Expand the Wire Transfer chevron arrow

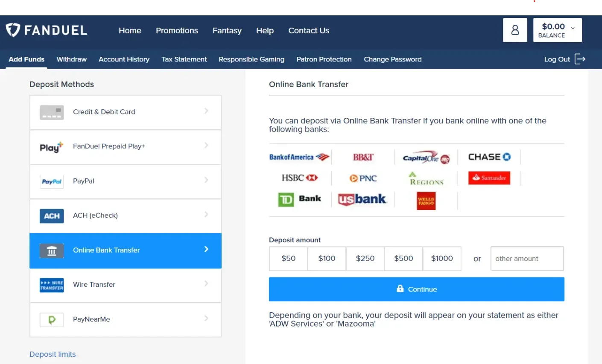click(206, 284)
